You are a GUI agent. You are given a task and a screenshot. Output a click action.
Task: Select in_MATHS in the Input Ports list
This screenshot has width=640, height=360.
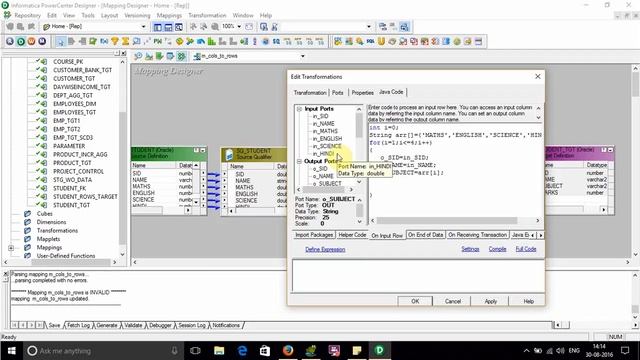325,131
